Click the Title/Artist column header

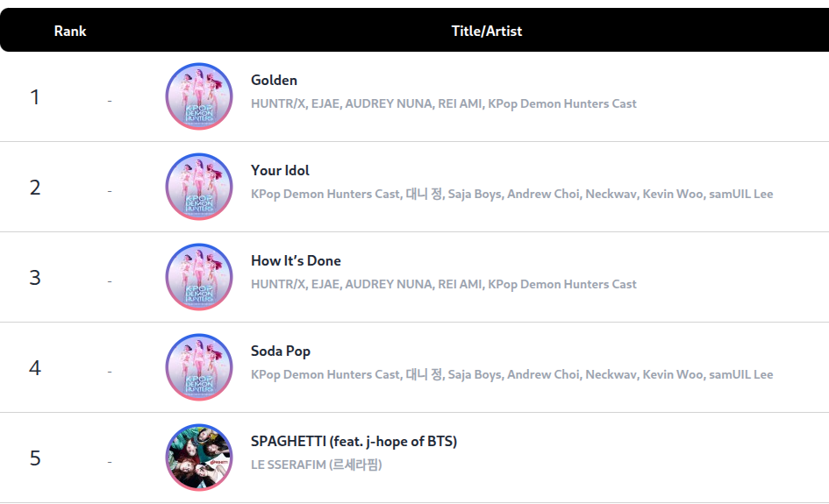pos(486,31)
